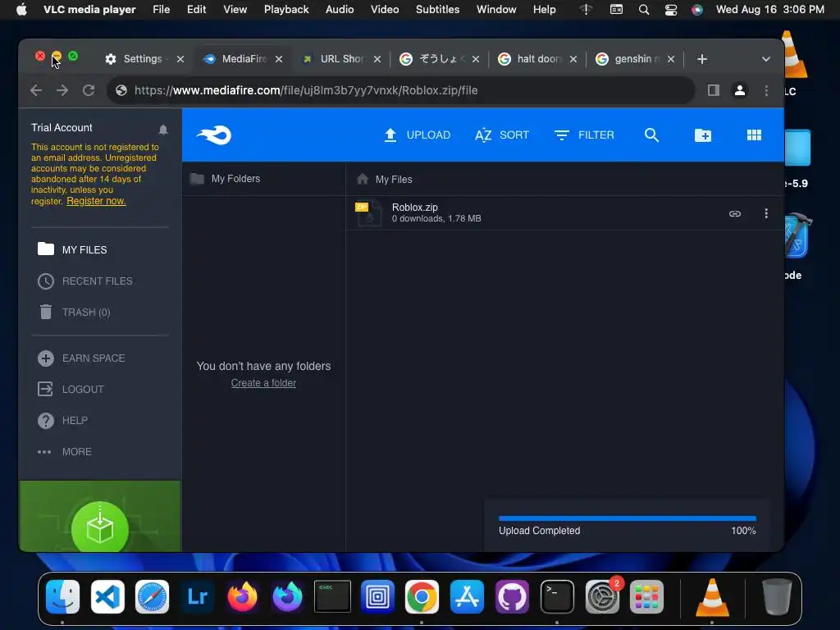This screenshot has height=630, width=840.
Task: Open GitHub Desktop from the dock
Action: tap(512, 596)
